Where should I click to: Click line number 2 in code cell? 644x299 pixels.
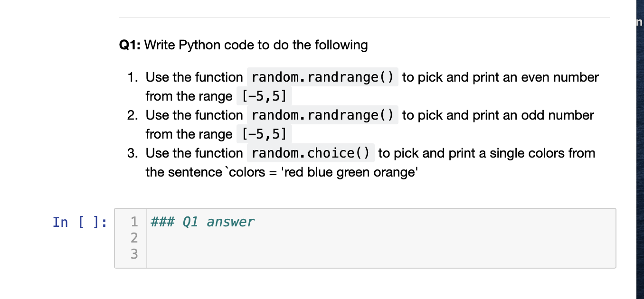tap(134, 237)
